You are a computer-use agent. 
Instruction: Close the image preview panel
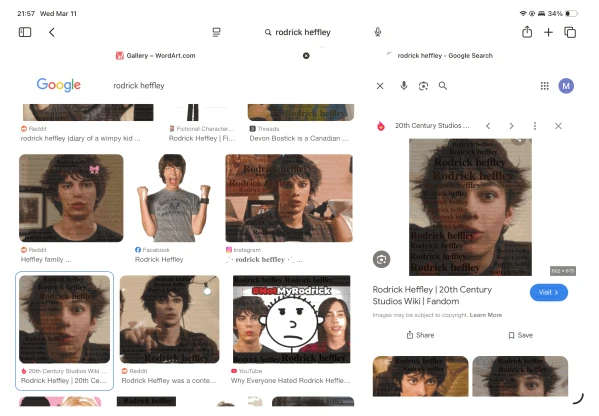[x=558, y=126]
